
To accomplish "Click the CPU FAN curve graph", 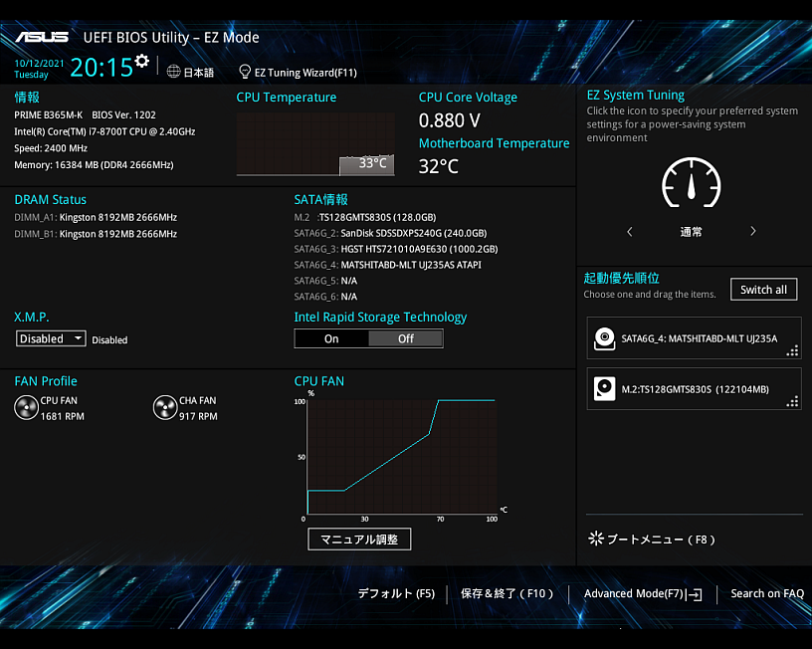I will pyautogui.click(x=402, y=457).
